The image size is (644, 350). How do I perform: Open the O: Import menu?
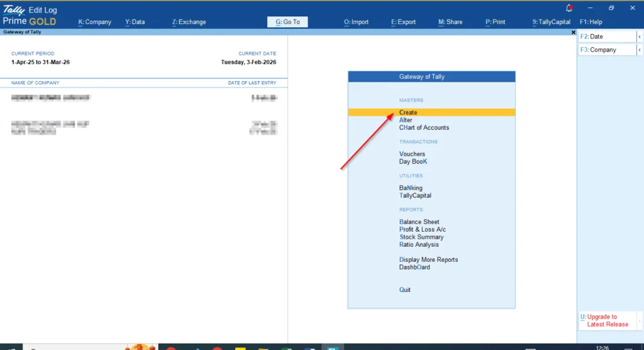click(x=356, y=22)
